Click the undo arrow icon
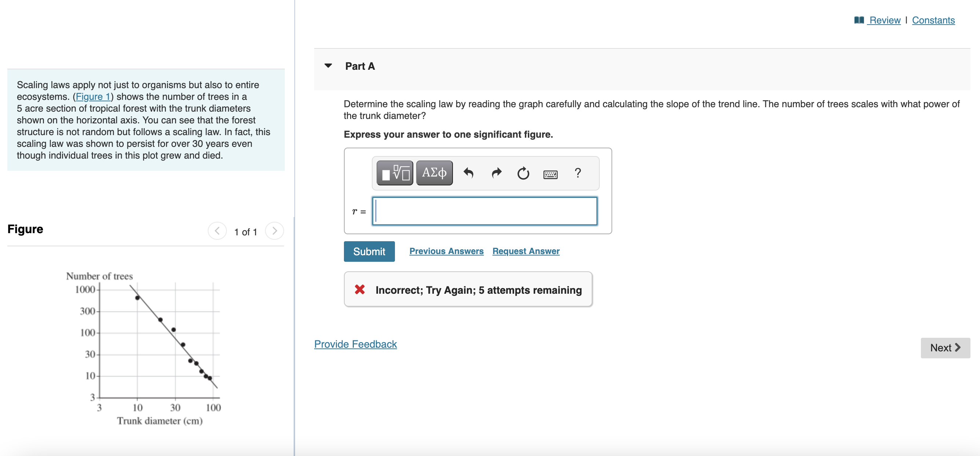Image resolution: width=980 pixels, height=456 pixels. [468, 173]
